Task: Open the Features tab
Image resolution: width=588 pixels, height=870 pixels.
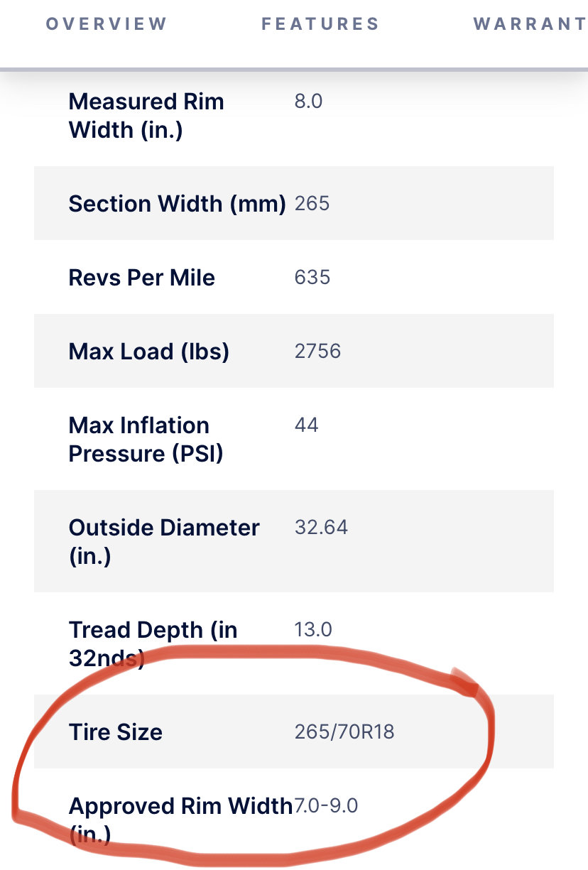Action: [320, 23]
